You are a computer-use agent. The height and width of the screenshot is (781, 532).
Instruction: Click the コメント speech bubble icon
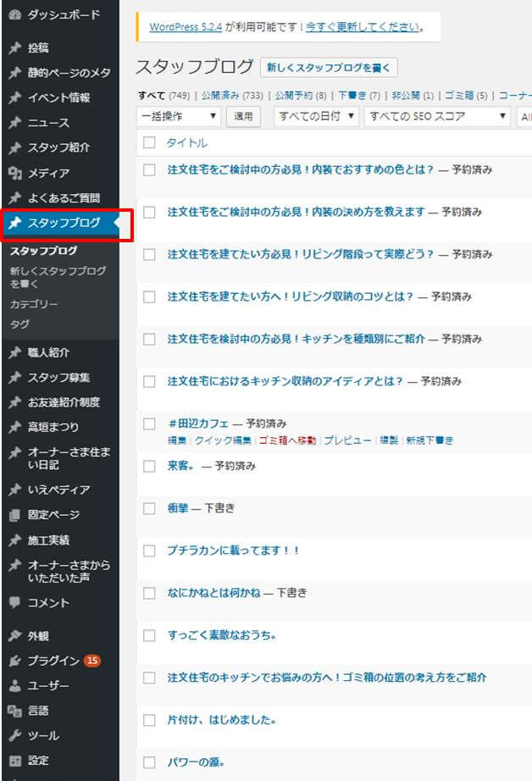point(14,603)
